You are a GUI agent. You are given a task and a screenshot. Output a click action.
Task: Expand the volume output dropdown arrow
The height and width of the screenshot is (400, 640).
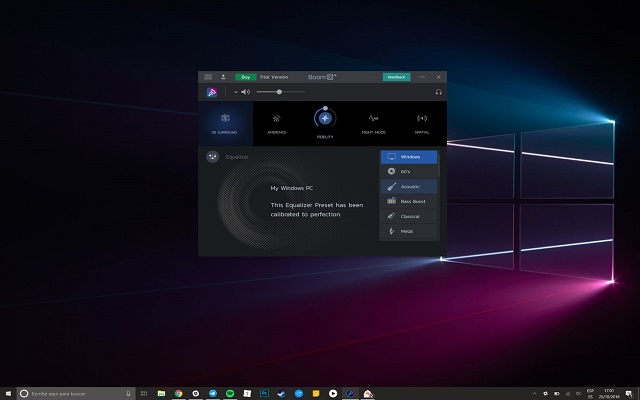(x=236, y=92)
